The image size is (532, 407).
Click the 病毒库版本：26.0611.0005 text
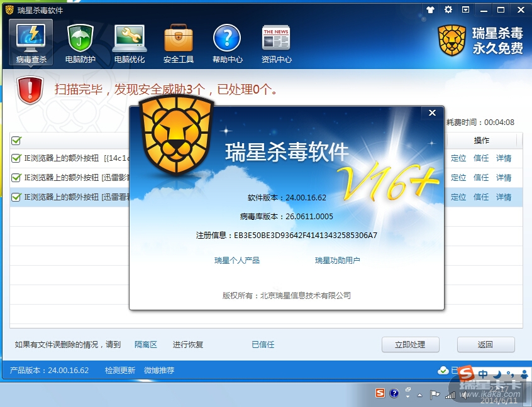point(286,217)
